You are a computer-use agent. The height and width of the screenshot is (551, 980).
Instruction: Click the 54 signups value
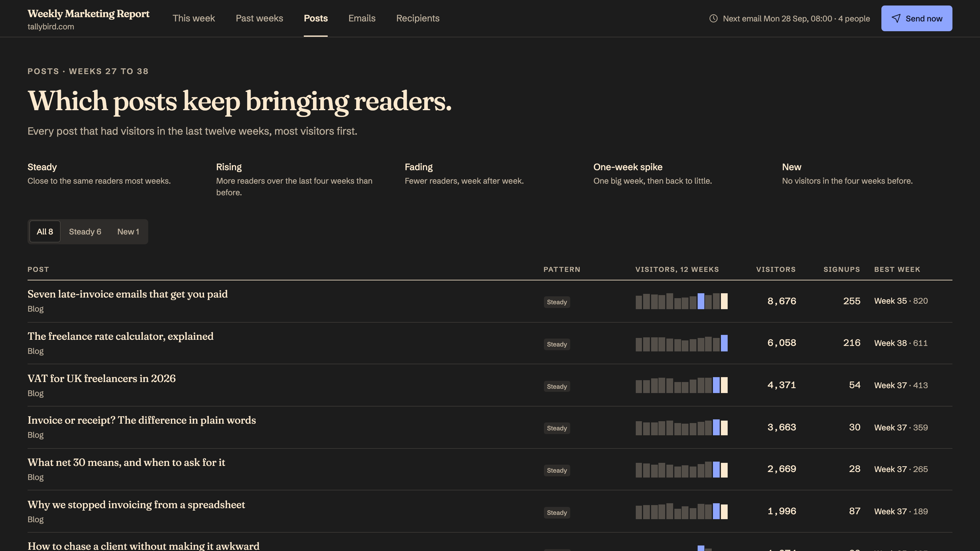(x=854, y=385)
